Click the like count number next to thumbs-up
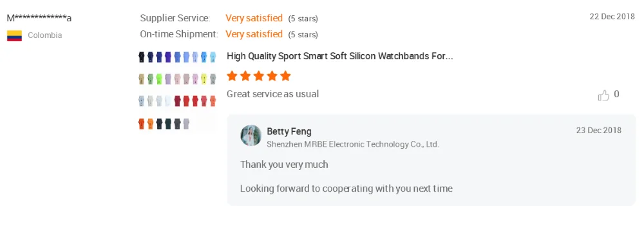Viewport: 644px width, 249px height. tap(616, 95)
